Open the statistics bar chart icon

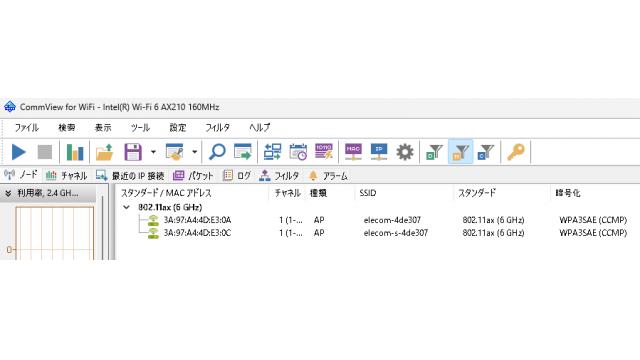(75, 152)
